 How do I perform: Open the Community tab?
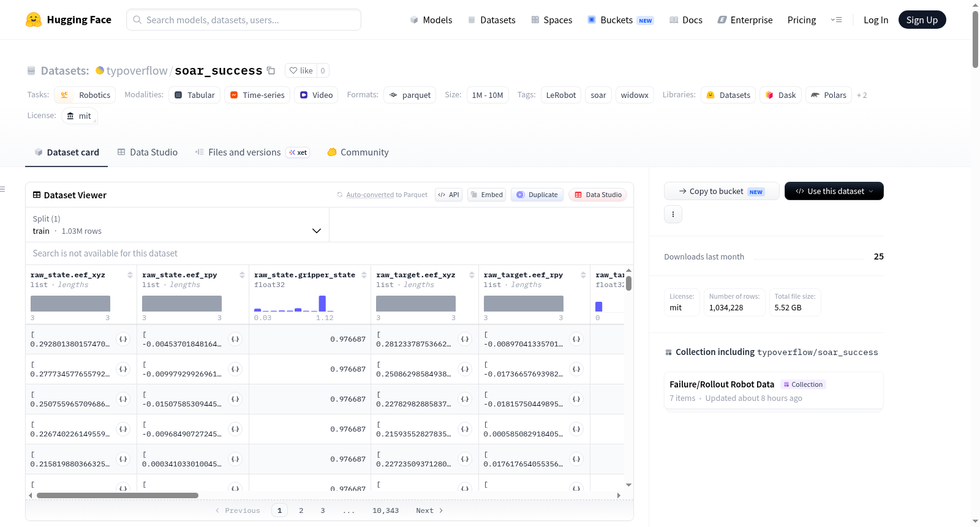[x=358, y=152]
